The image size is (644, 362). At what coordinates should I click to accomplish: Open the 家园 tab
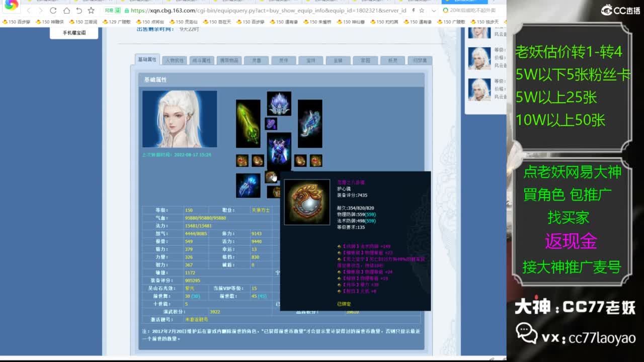point(365,60)
